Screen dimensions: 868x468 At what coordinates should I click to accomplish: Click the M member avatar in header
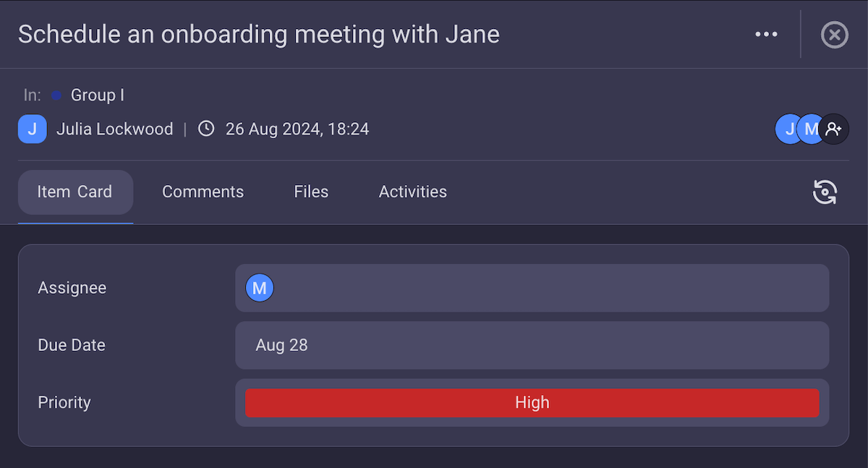(811, 129)
